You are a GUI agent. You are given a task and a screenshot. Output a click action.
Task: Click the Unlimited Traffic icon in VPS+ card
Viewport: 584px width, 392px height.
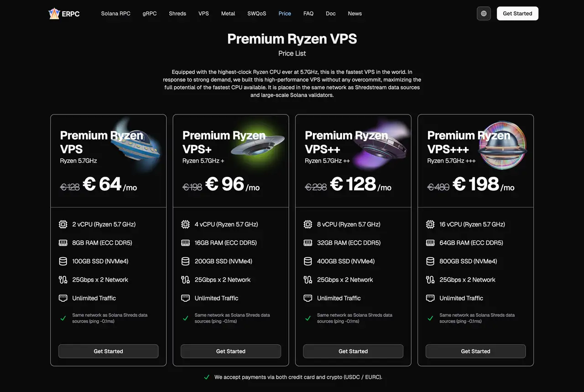coord(185,298)
